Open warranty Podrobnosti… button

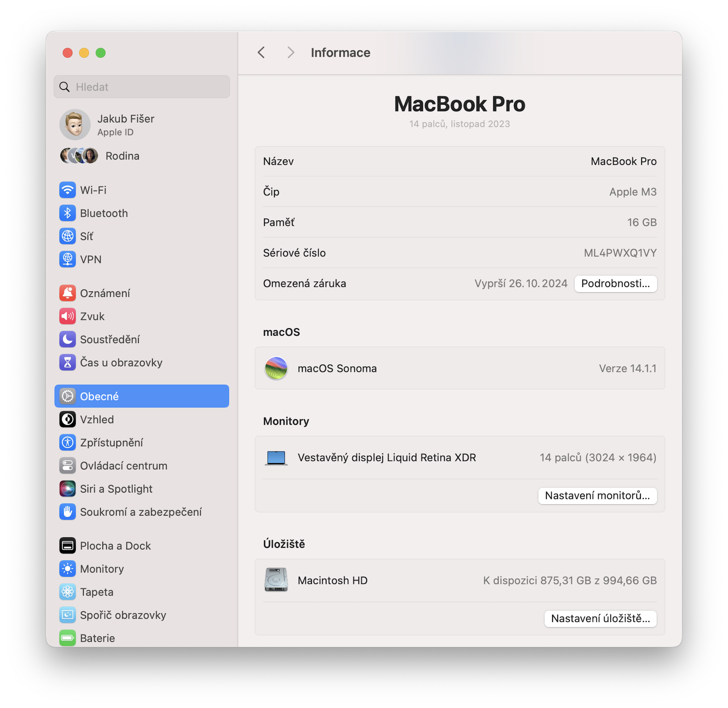tap(616, 284)
